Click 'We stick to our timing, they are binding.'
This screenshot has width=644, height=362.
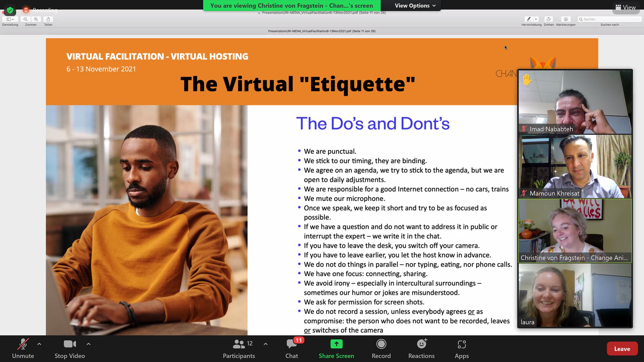point(365,161)
